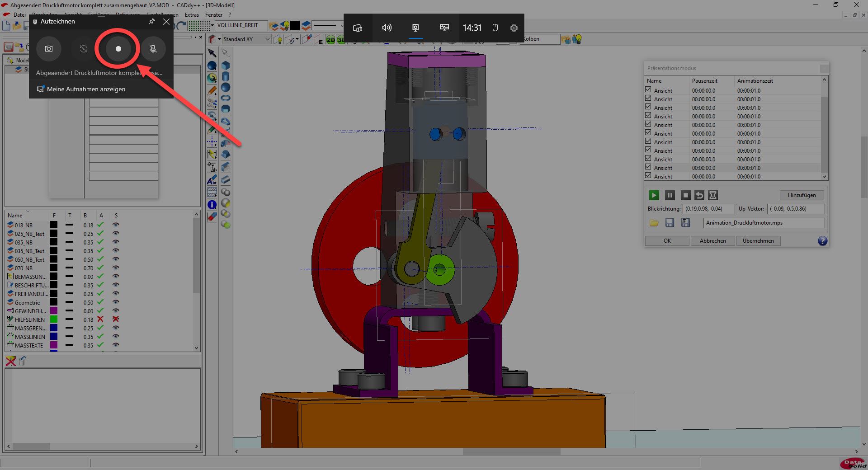
Task: Select the cuboid solid tool
Action: coord(226,66)
